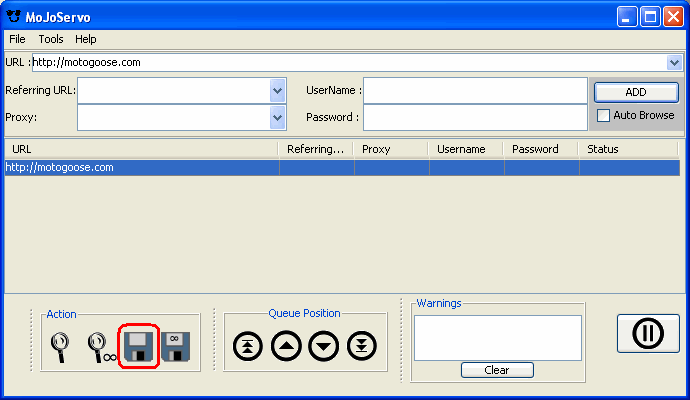Open the Proxy dropdown list
This screenshot has width=690, height=400.
278,117
